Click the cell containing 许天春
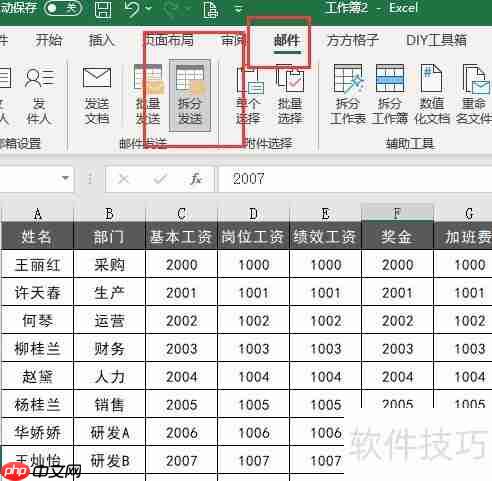 coord(37,292)
